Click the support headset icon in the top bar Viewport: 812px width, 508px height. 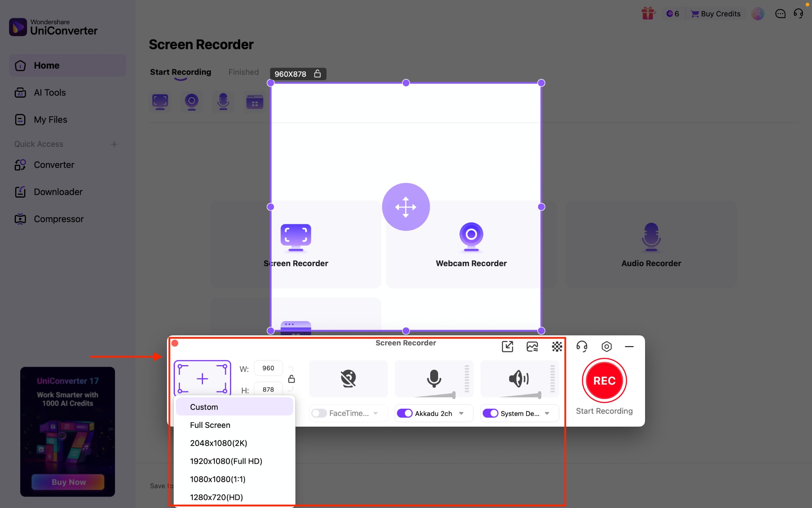coord(799,14)
